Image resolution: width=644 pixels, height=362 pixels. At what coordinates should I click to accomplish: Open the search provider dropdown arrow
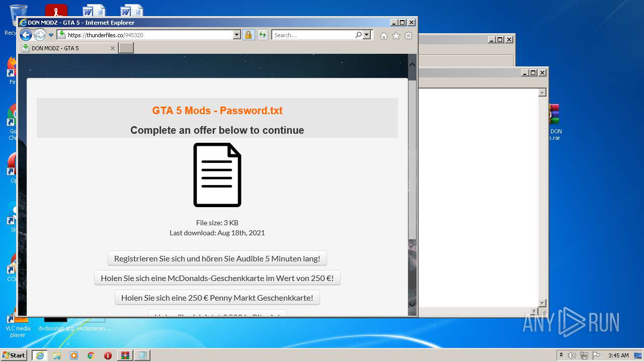pos(367,35)
